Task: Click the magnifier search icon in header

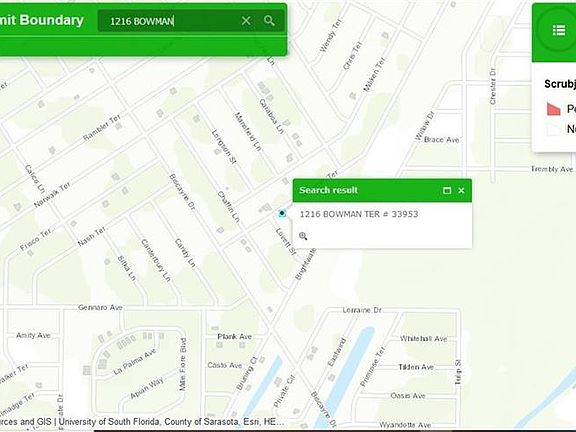Action: pos(269,21)
